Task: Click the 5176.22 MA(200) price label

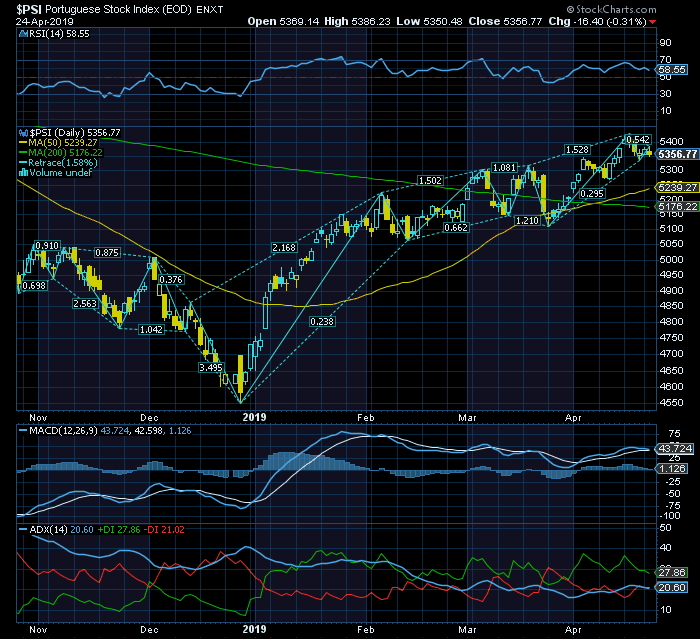Action: click(x=678, y=206)
